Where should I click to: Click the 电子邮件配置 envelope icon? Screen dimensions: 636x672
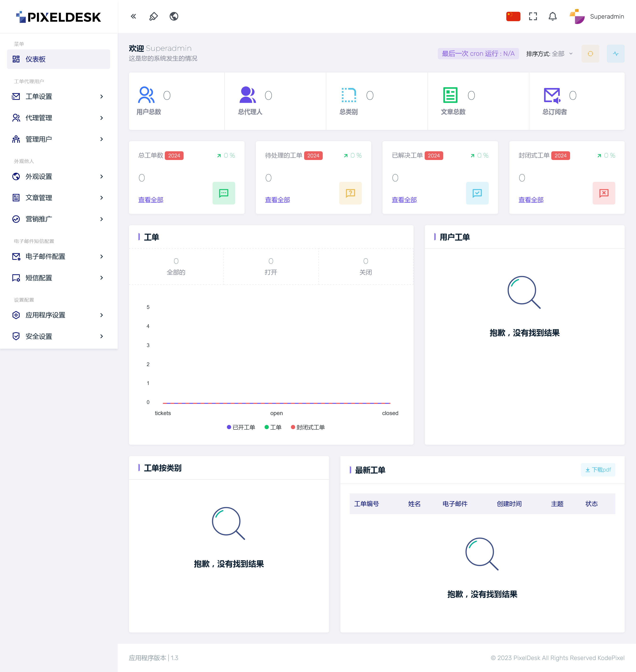pyautogui.click(x=16, y=256)
